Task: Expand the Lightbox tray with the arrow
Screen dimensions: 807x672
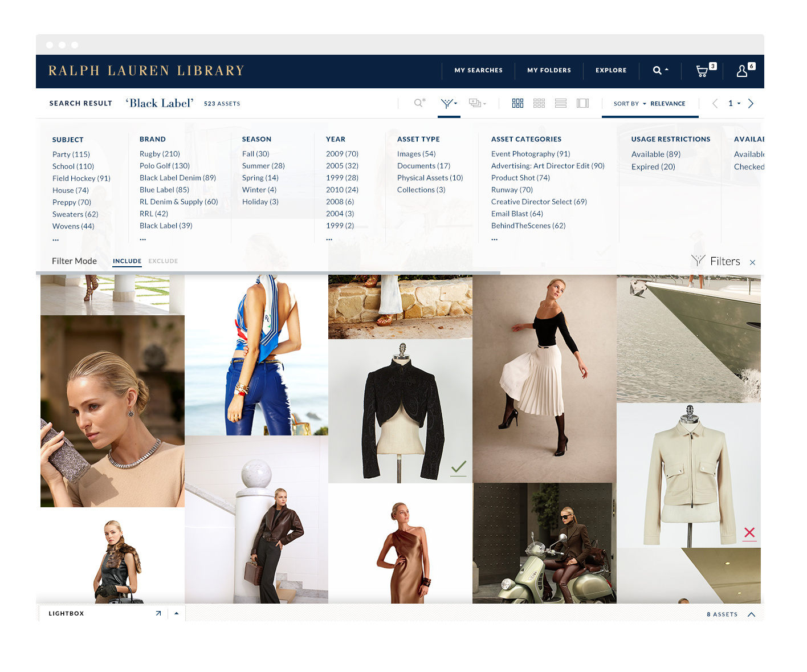Action: coord(177,613)
